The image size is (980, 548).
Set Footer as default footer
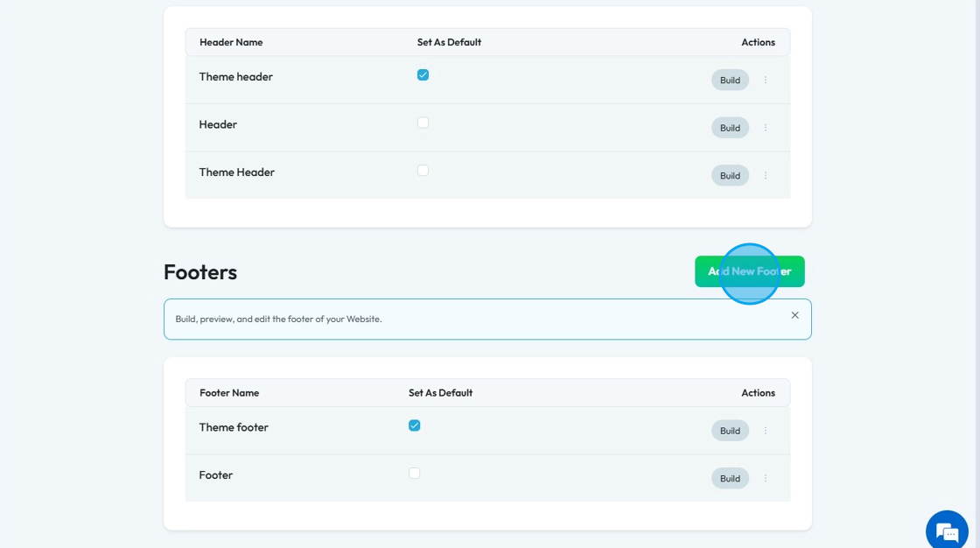[x=415, y=473]
